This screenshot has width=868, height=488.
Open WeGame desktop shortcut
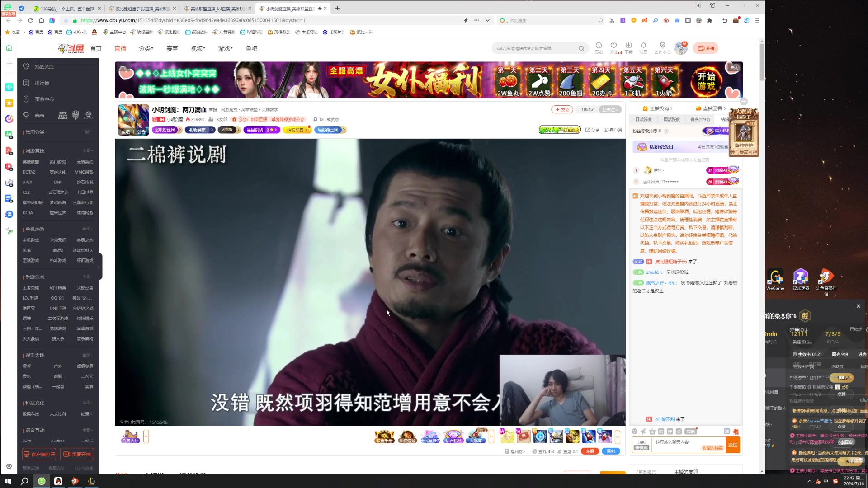point(775,280)
